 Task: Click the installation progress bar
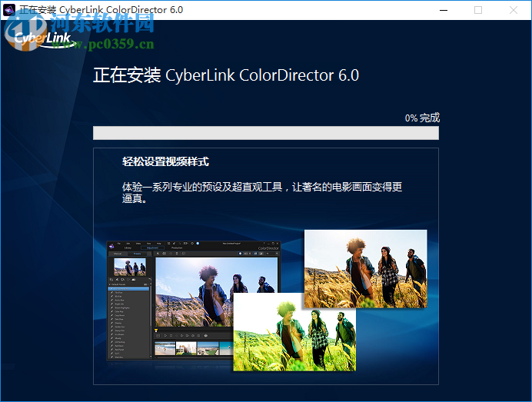coord(266,133)
